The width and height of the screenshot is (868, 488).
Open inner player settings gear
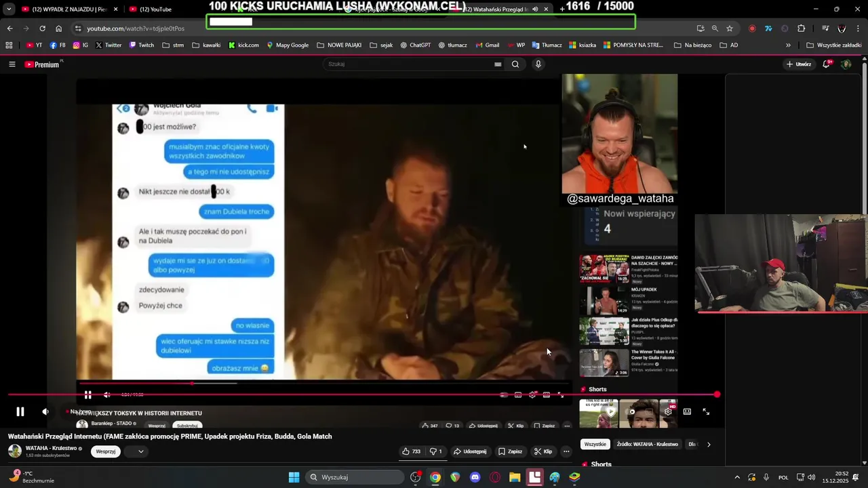[x=532, y=394]
